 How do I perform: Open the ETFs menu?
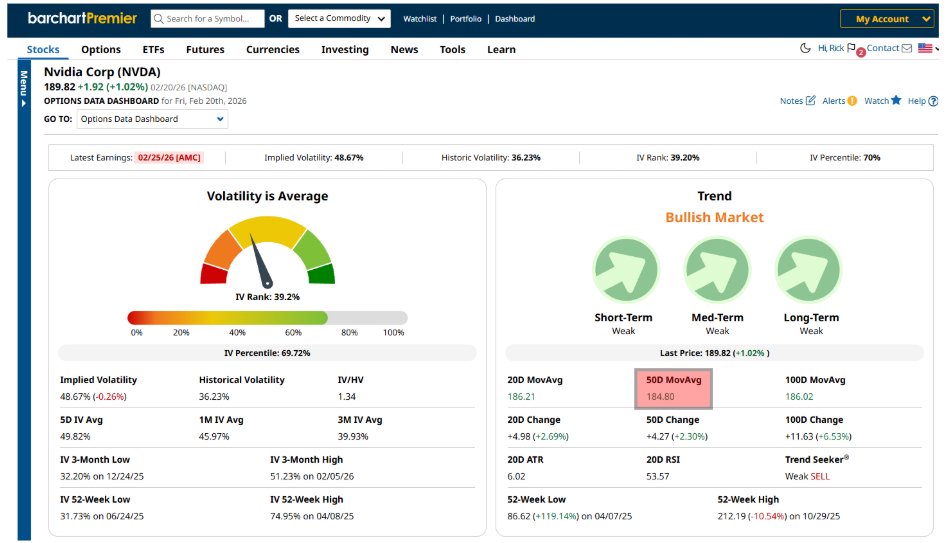(x=153, y=50)
